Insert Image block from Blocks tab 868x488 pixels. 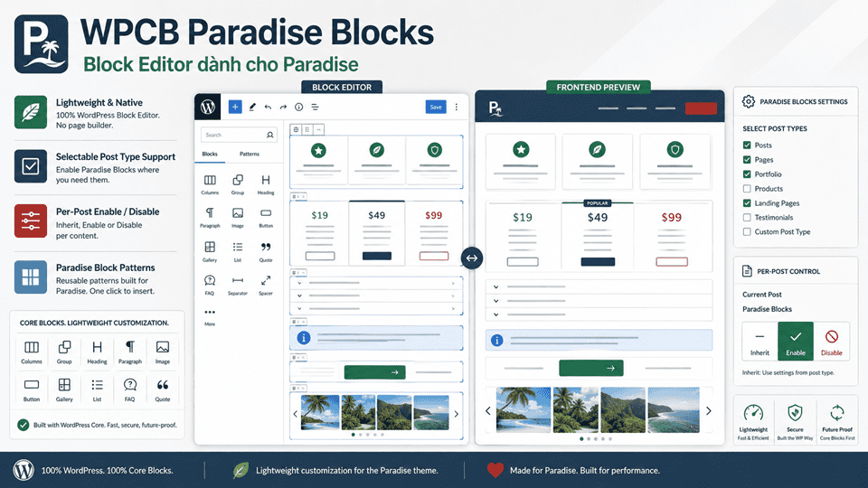pos(238,218)
